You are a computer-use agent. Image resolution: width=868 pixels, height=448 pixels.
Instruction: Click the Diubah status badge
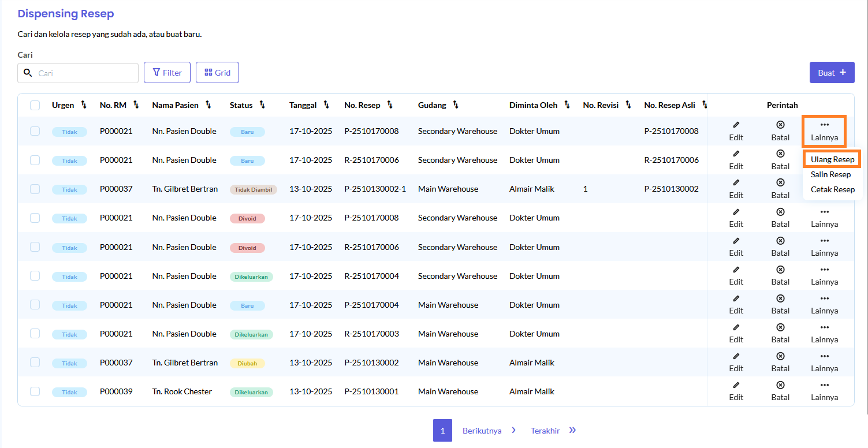pos(247,363)
